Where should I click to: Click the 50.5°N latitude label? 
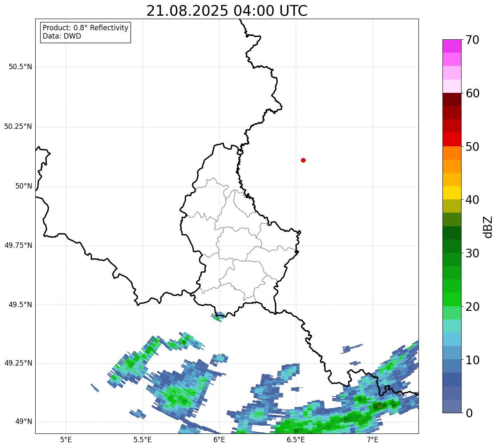20,67
